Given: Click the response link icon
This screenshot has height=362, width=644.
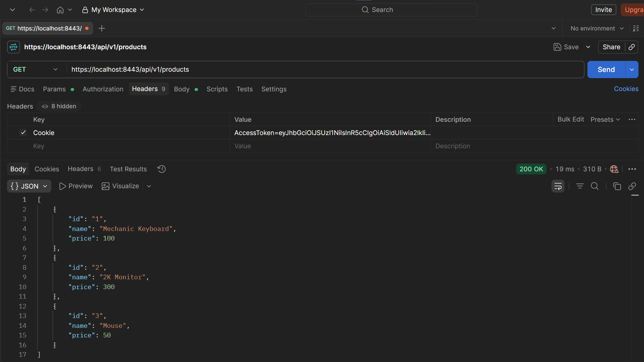Looking at the screenshot, I should tap(632, 186).
